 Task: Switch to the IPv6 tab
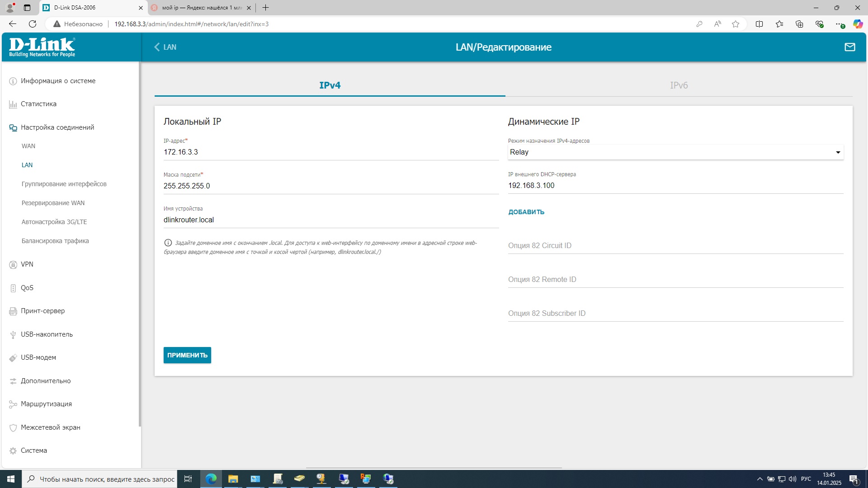click(x=679, y=85)
